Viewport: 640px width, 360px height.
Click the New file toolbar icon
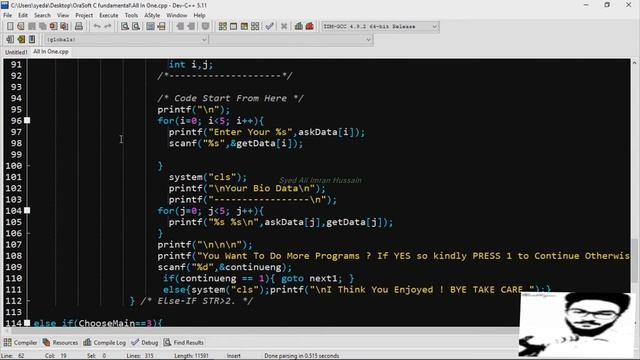(10, 27)
